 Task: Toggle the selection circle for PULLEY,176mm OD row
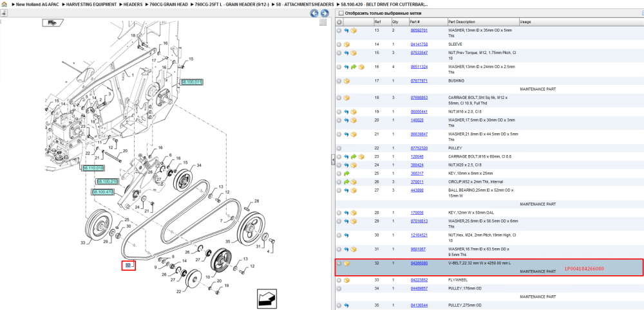(x=339, y=289)
